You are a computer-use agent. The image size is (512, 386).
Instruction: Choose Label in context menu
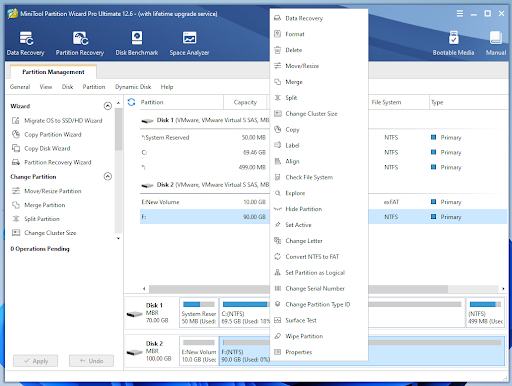(x=319, y=145)
